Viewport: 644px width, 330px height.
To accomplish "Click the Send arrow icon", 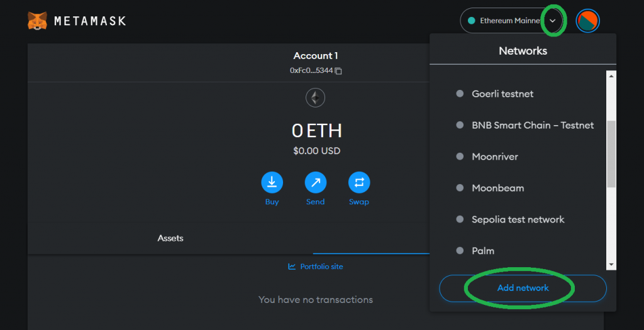I will (316, 182).
